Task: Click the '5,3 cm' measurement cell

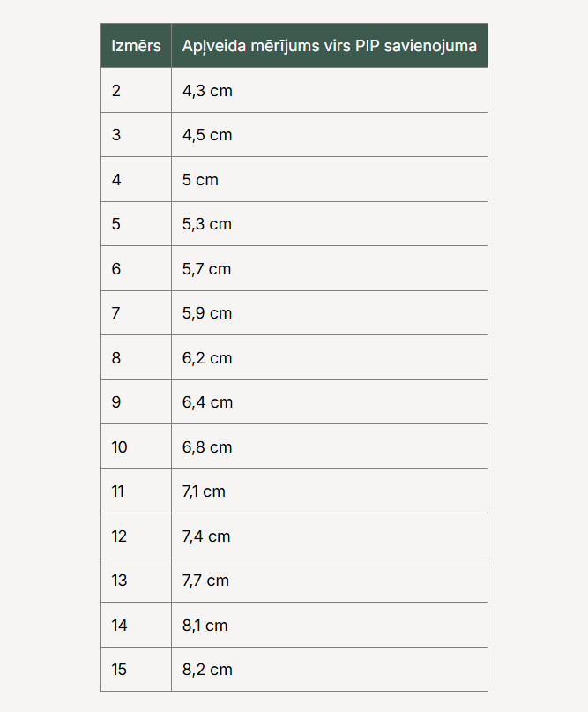Action: 207,224
